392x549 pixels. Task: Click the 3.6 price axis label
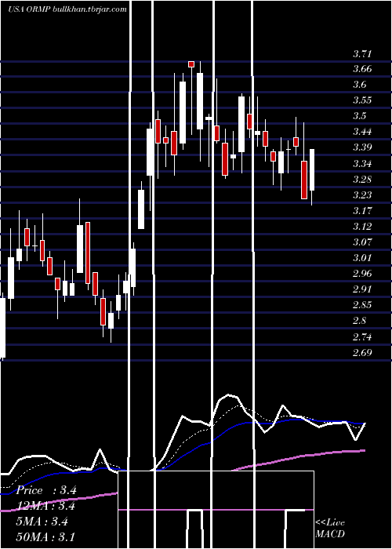point(359,85)
